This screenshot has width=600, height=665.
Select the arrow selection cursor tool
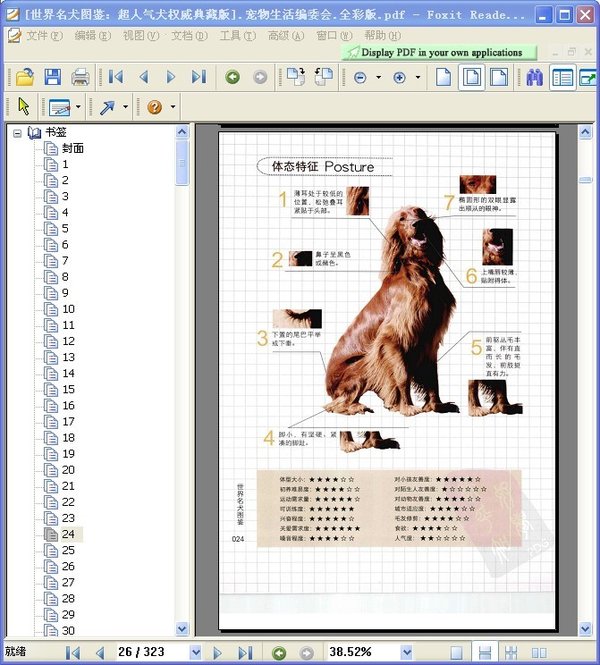25,107
